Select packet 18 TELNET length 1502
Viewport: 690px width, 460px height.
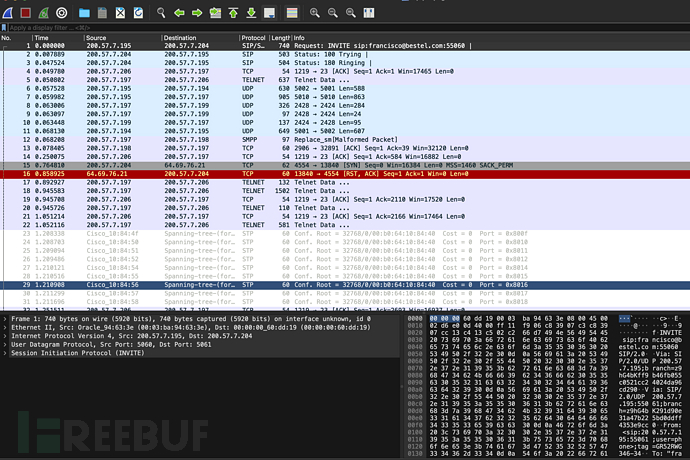click(345, 191)
